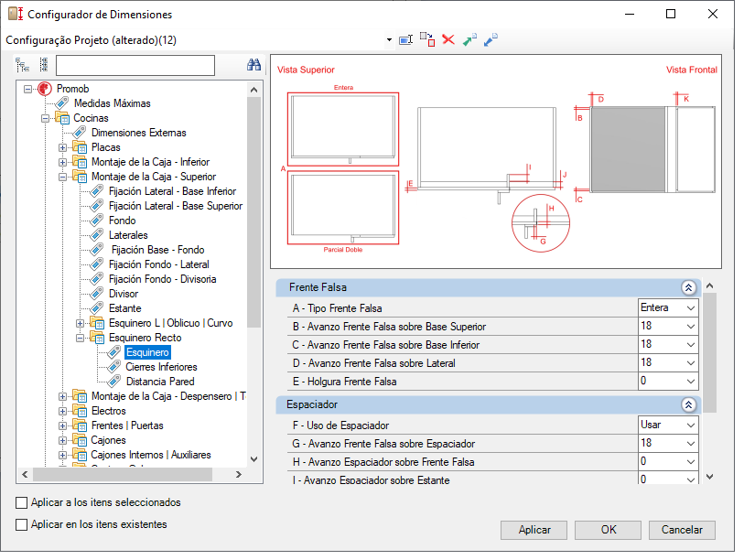Open dropdown for 'G - Avanzo Frente Falsa sobre Espaciador'
The image size is (744, 560).
691,444
